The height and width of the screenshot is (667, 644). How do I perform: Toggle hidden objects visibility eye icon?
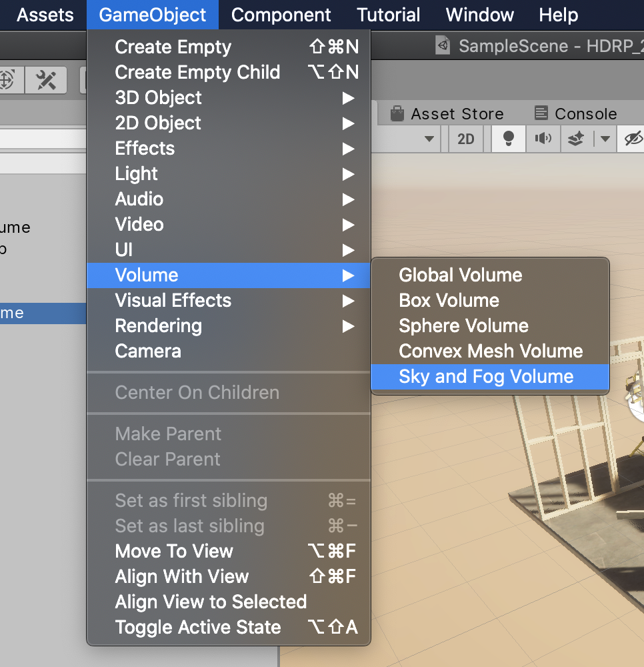[632, 139]
